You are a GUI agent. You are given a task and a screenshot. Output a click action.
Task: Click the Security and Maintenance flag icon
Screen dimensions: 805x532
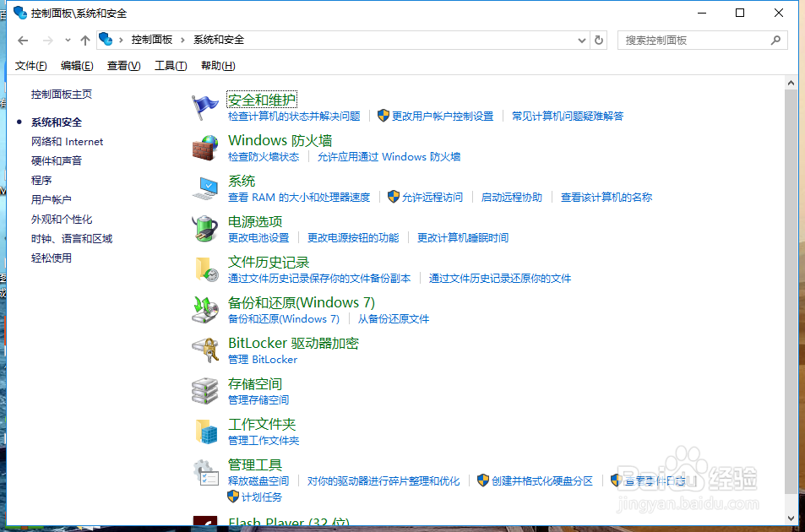(x=205, y=107)
